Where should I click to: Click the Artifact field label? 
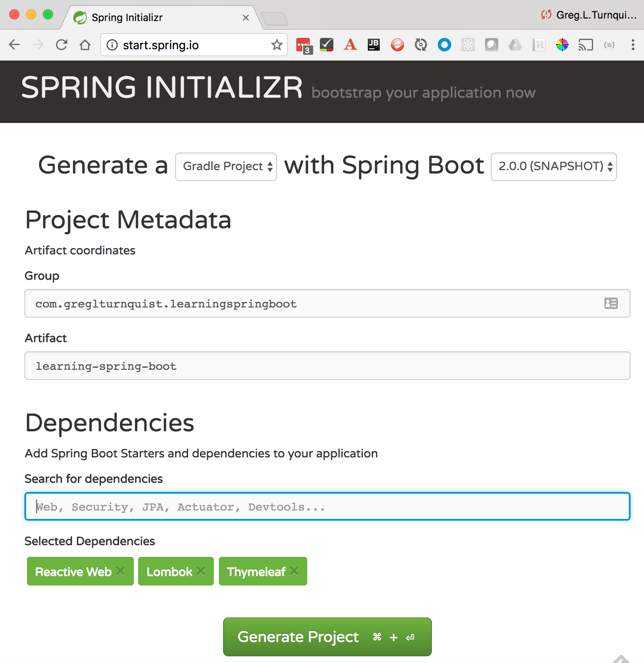[x=45, y=338]
